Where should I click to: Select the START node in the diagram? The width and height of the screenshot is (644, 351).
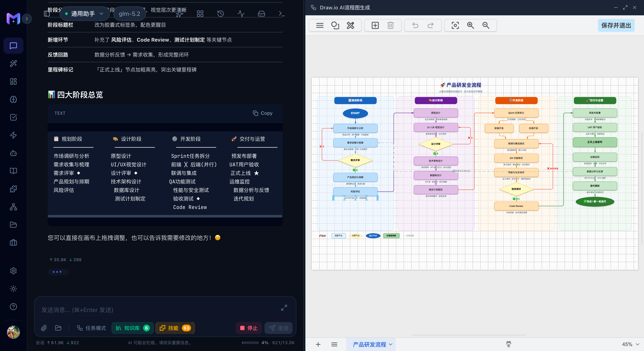[355, 113]
